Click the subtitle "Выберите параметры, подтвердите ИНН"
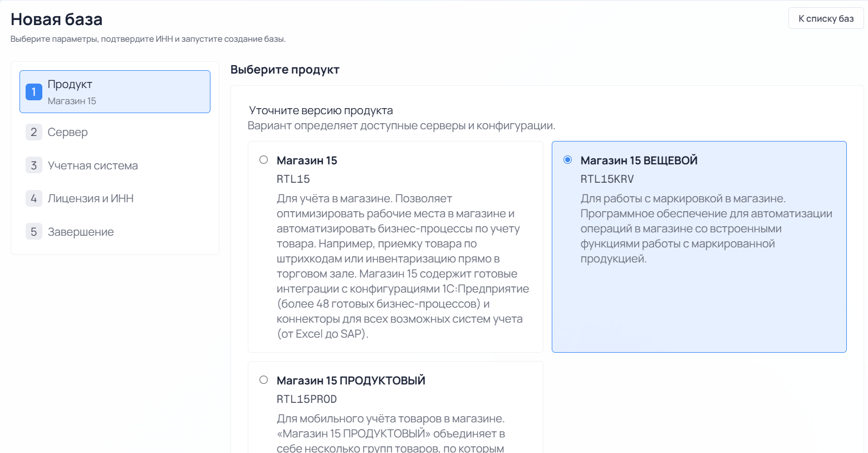Viewport: 868px width, 453px height. click(148, 39)
